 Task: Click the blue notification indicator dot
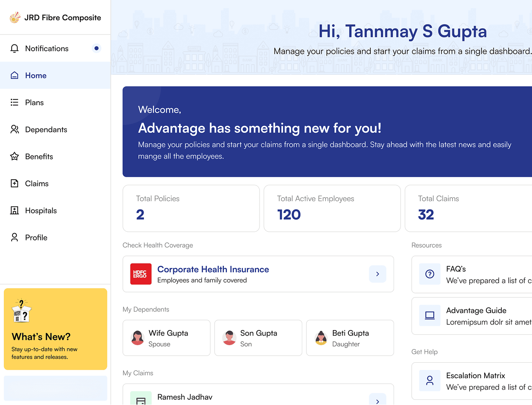click(96, 48)
